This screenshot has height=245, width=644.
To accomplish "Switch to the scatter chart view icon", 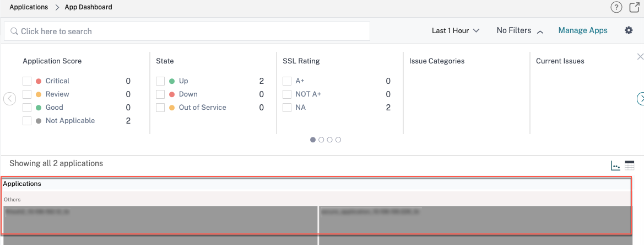I will pyautogui.click(x=616, y=166).
